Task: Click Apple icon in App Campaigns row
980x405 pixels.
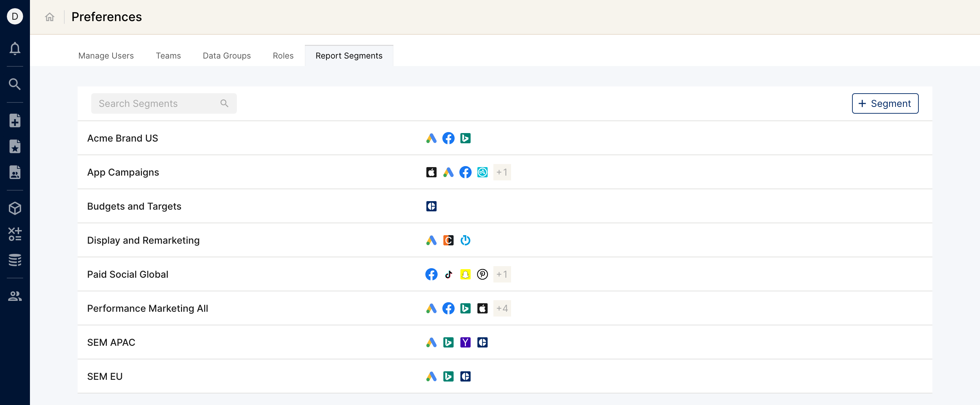Action: coord(431,173)
